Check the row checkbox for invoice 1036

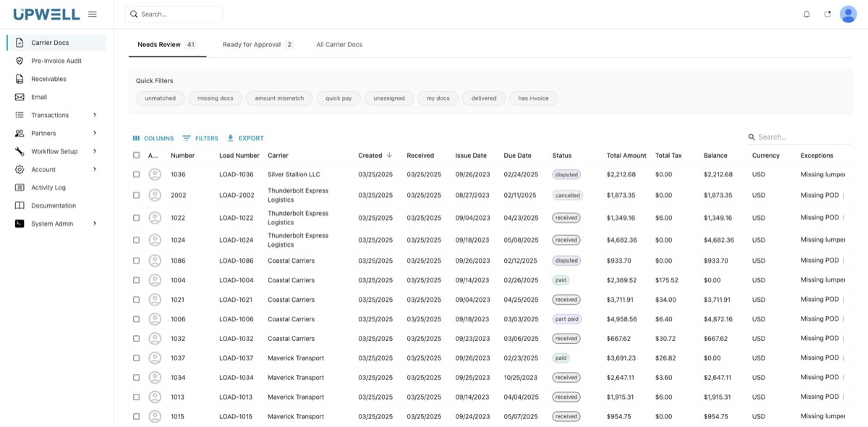(135, 174)
